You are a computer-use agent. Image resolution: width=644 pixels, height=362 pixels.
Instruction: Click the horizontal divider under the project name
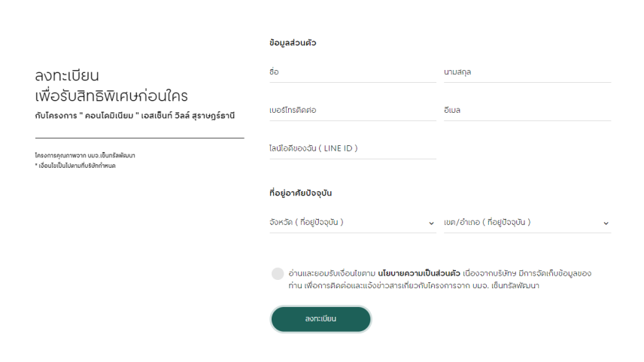[139, 138]
